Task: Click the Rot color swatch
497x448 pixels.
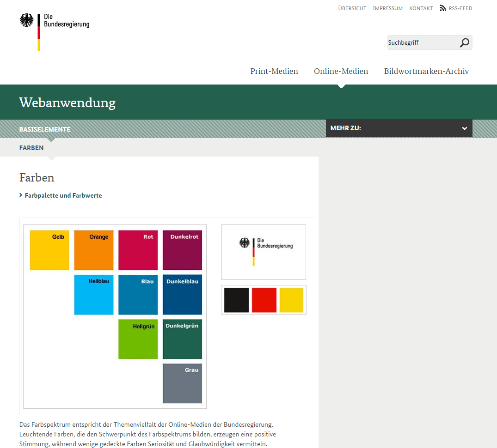Action: 138,250
